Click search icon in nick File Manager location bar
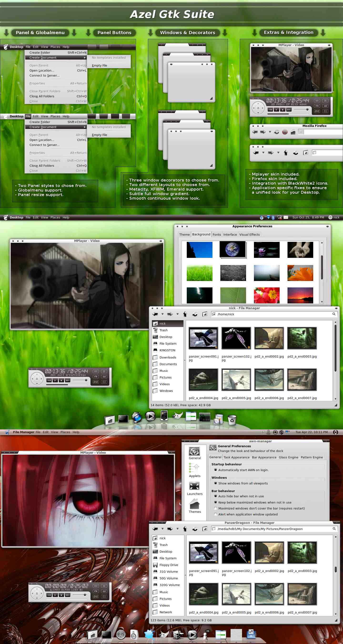The height and width of the screenshot is (644, 343). click(x=334, y=314)
